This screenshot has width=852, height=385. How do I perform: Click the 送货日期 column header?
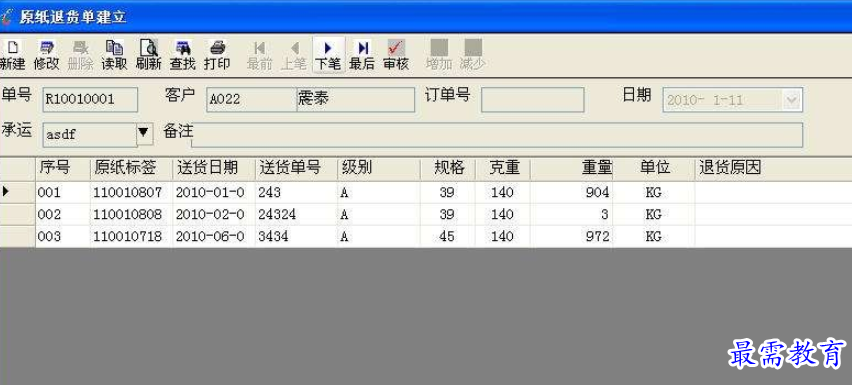pos(215,168)
